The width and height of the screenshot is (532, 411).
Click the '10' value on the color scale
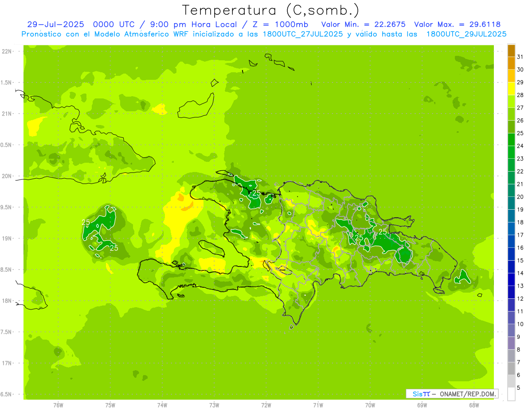[520, 324]
